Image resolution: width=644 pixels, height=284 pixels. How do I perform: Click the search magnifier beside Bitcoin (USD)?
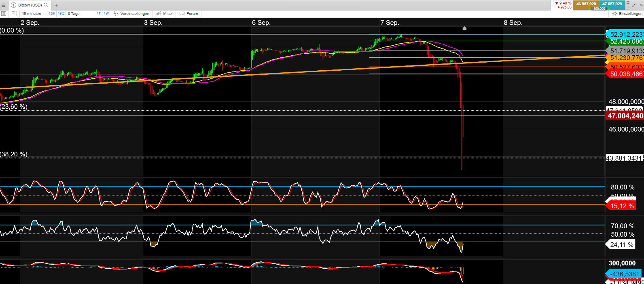point(46,5)
